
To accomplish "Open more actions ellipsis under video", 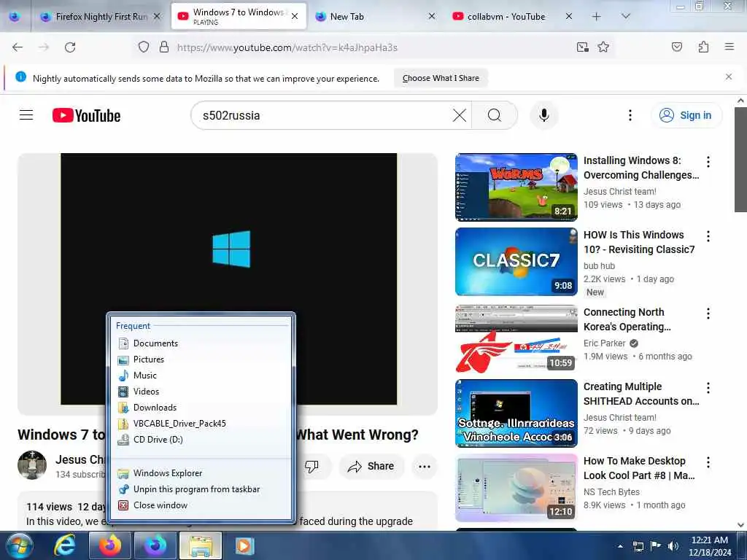I will click(425, 466).
